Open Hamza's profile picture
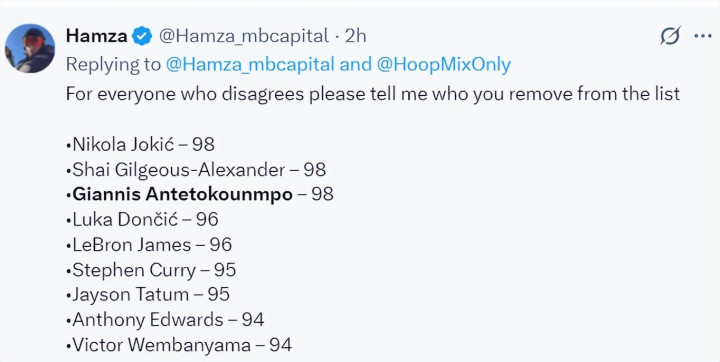This screenshot has height=362, width=720. pyautogui.click(x=30, y=48)
